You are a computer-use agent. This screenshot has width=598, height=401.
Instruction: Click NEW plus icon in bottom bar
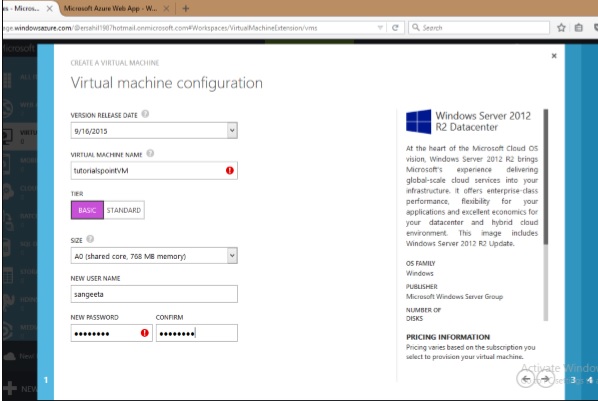(x=10, y=388)
